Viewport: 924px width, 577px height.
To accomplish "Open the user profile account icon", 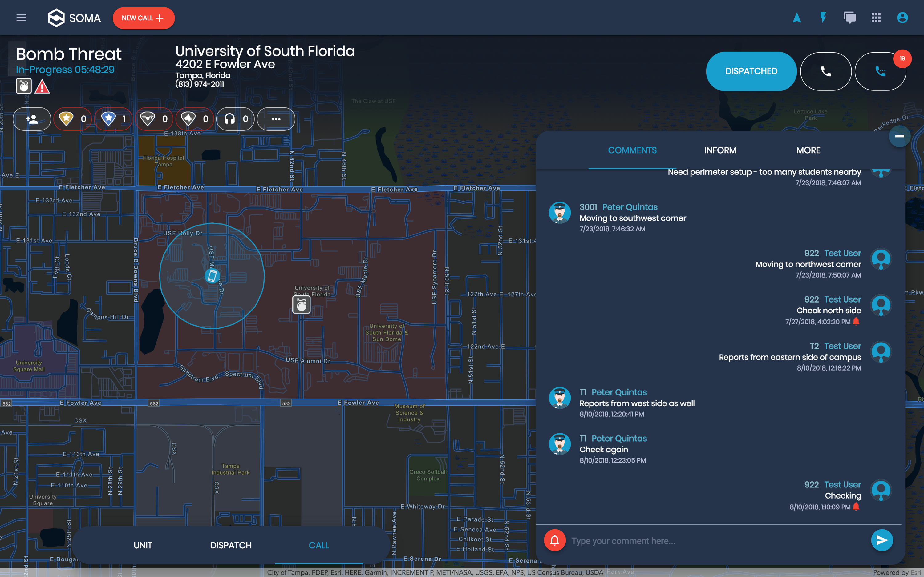I will coord(902,18).
